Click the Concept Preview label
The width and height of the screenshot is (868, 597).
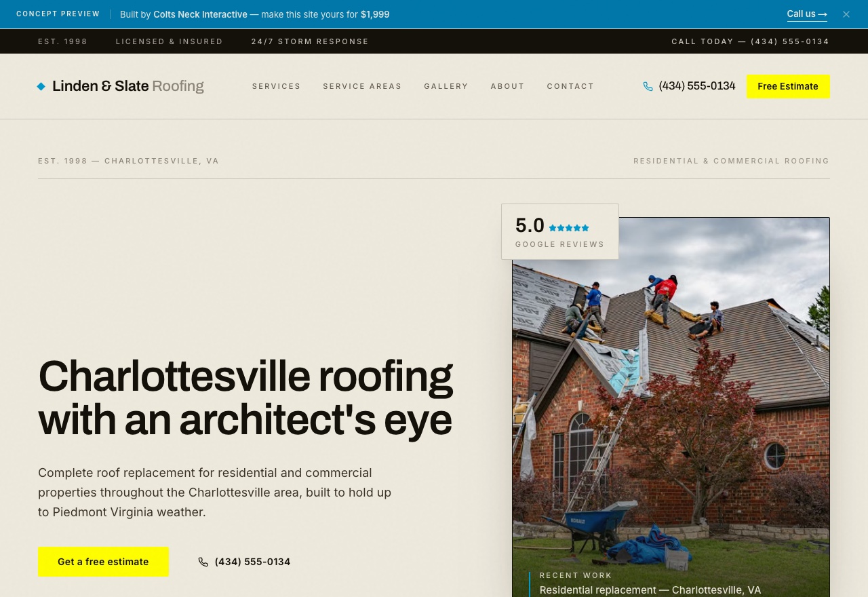(x=58, y=14)
